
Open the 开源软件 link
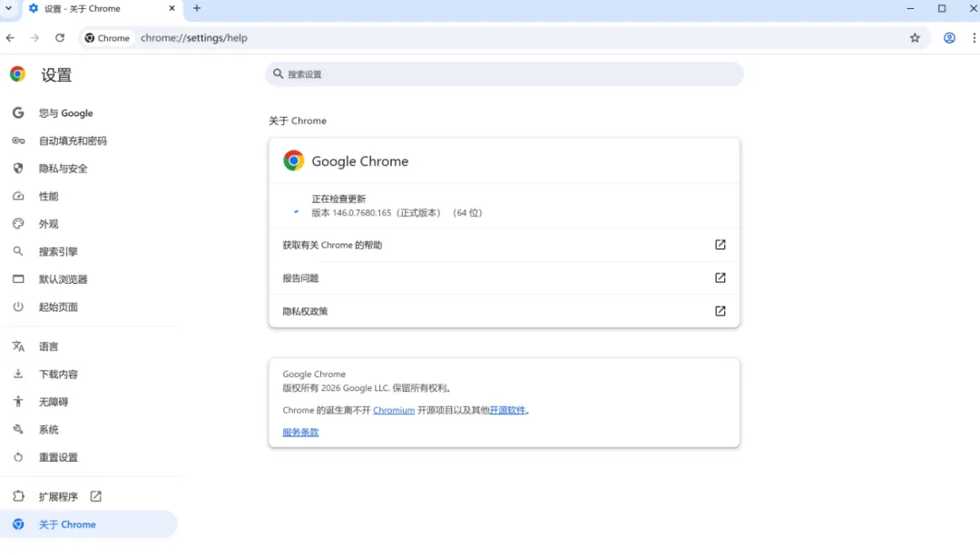(507, 410)
